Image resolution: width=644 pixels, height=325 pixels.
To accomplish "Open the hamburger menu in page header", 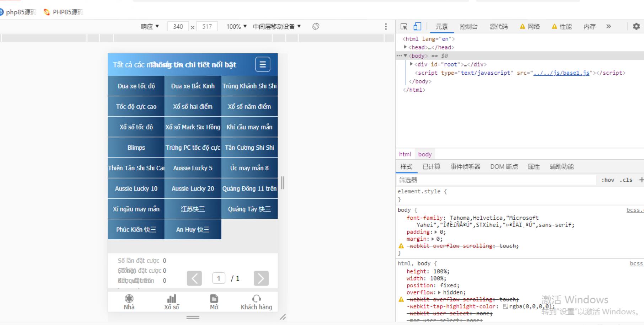I will [x=263, y=64].
